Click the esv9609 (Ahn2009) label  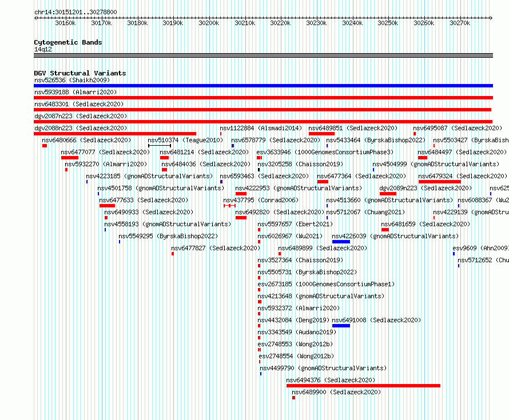click(x=481, y=248)
